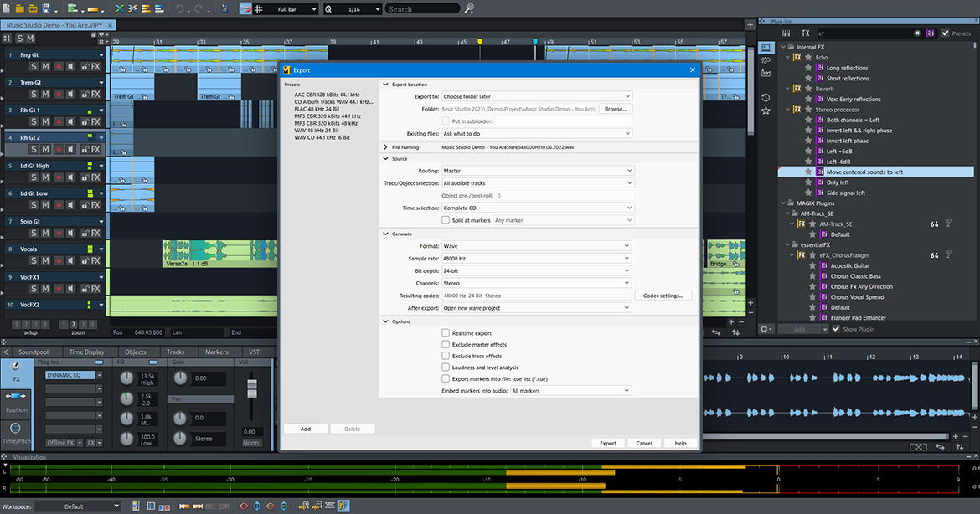
Task: Open the Format Wave dropdown
Action: click(x=536, y=245)
